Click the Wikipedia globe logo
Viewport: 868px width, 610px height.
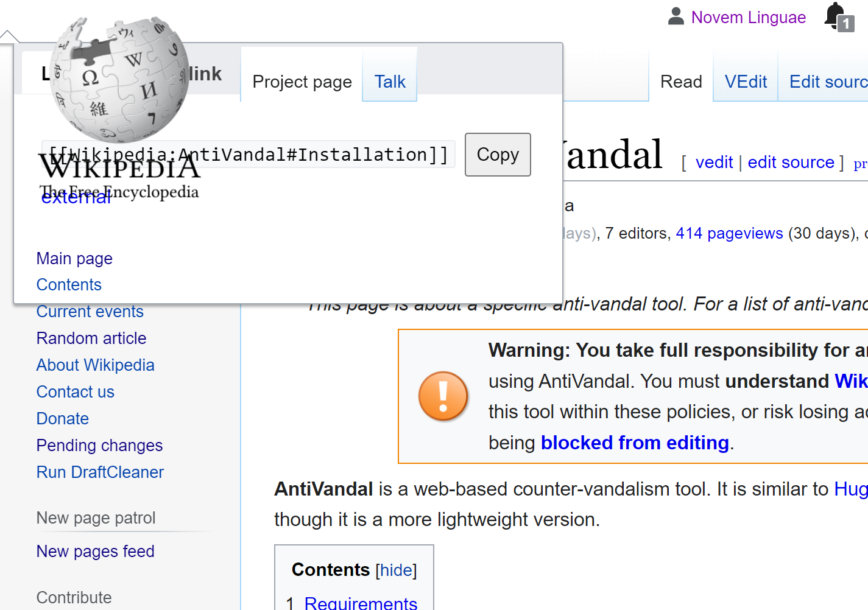(119, 79)
